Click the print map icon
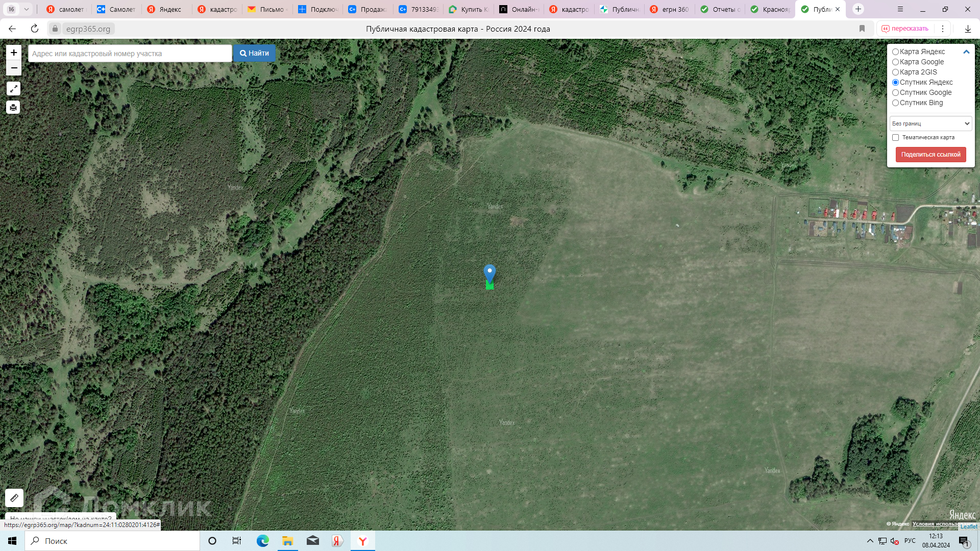 coord(13,107)
